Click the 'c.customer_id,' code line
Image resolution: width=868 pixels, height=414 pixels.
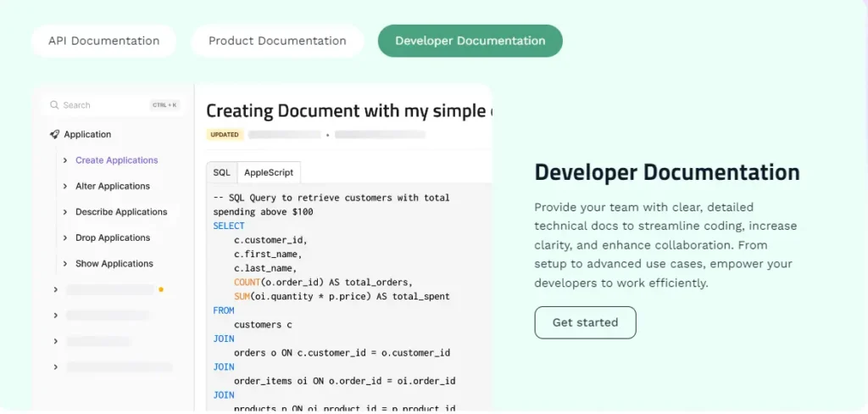[x=270, y=241]
